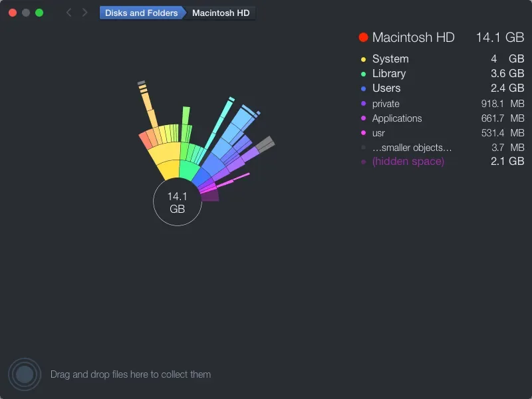
Task: Select the Library folder row
Action: click(x=442, y=73)
